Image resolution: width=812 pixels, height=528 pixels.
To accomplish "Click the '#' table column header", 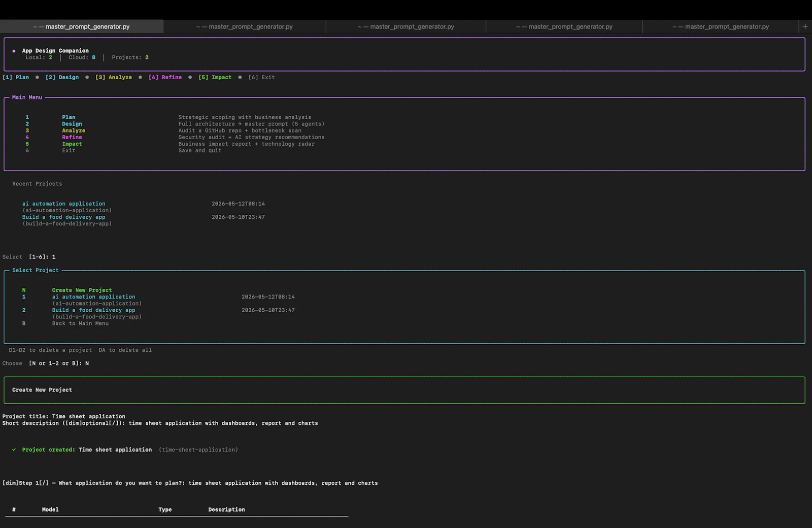I will 14,509.
